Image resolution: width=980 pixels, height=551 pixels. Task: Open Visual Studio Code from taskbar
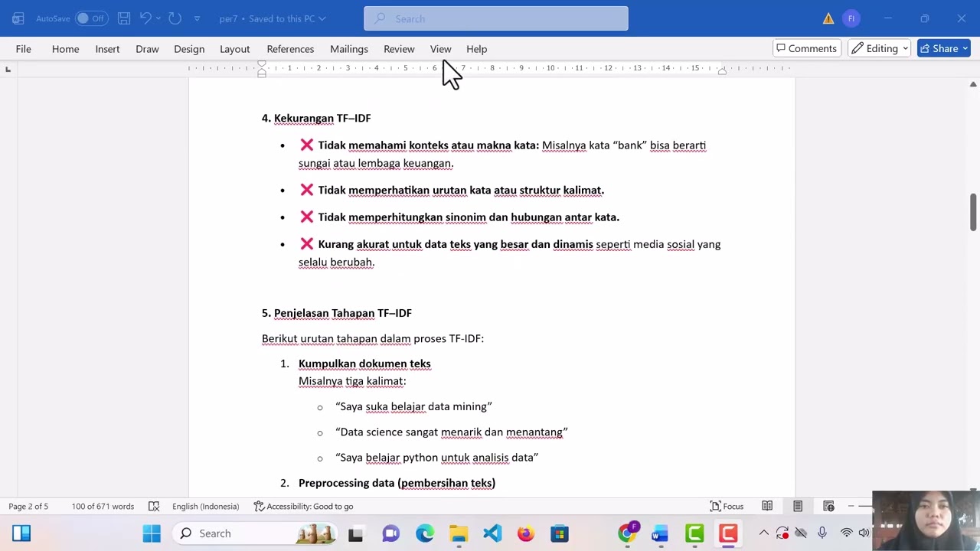[492, 533]
